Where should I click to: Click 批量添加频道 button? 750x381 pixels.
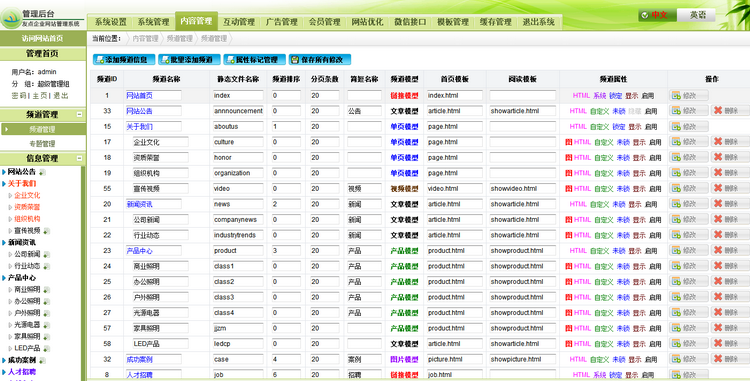click(x=189, y=60)
